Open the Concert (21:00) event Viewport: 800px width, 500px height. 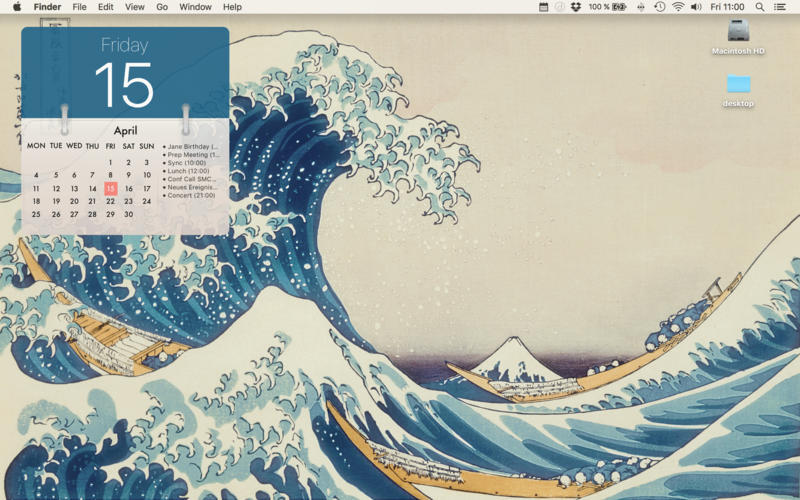point(192,195)
